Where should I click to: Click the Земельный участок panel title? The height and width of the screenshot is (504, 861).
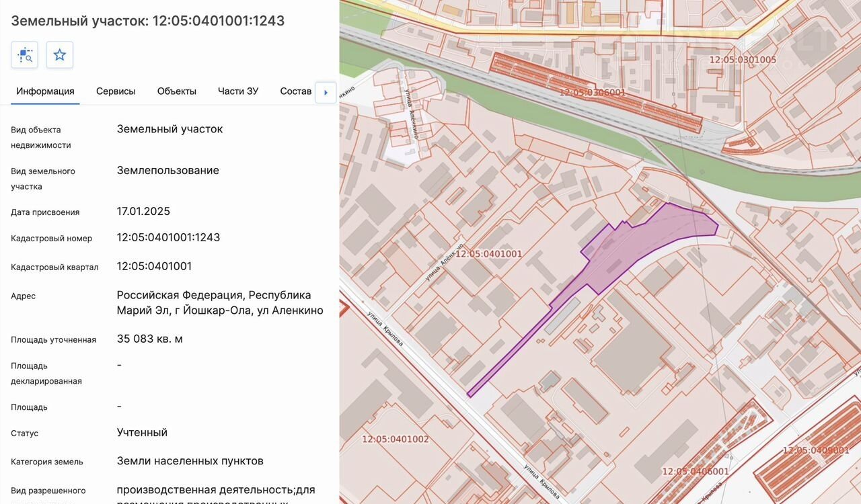pyautogui.click(x=148, y=21)
